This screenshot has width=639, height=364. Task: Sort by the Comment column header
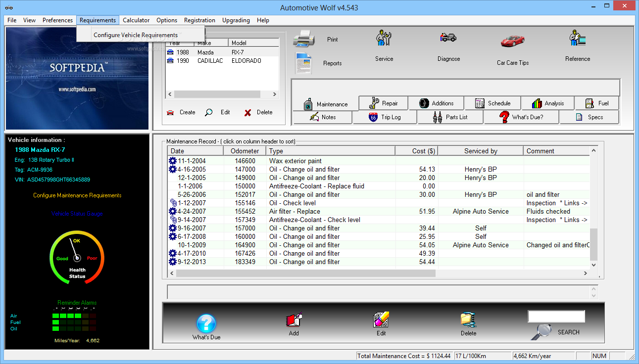pos(557,151)
